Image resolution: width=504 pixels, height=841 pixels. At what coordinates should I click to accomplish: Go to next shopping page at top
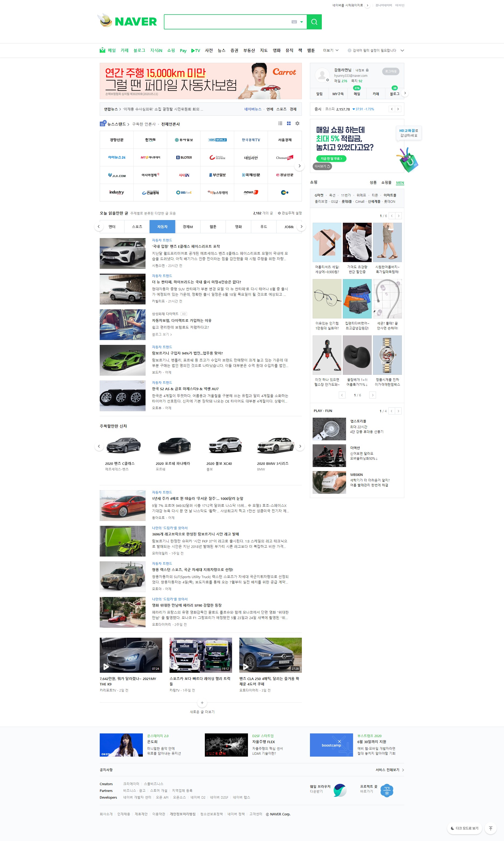tap(399, 216)
